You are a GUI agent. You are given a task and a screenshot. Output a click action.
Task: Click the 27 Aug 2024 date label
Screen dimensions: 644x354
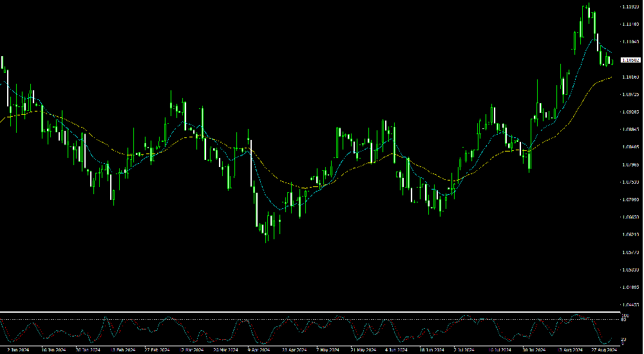(x=603, y=351)
